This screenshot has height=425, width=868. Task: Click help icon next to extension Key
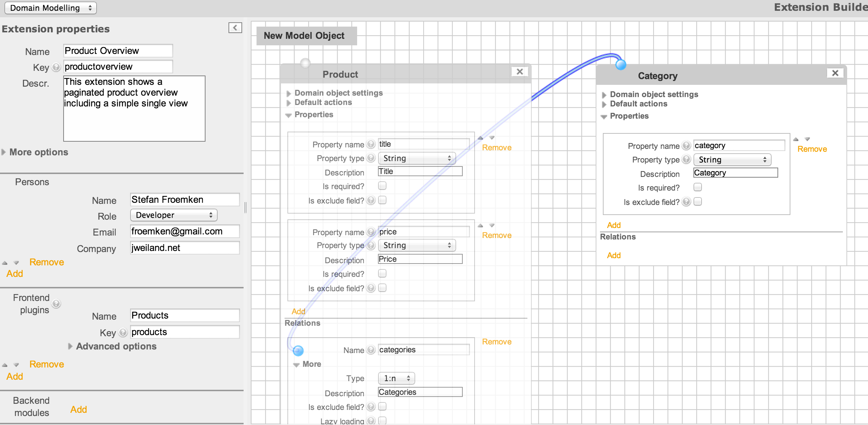56,67
